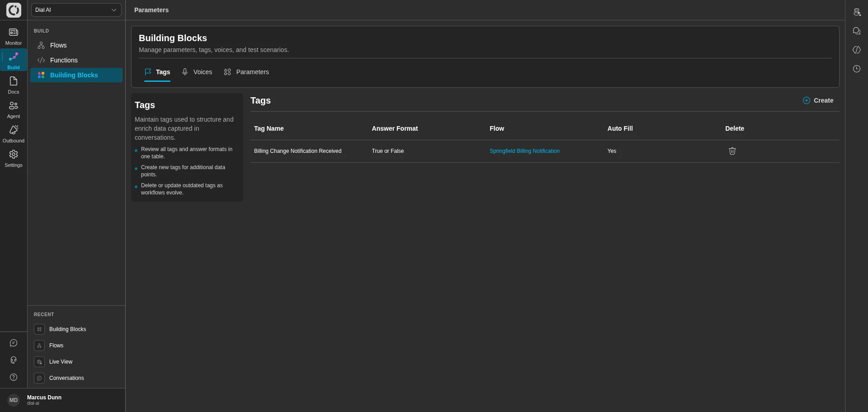The image size is (868, 412).
Task: Open Settings from the left rail
Action: (14, 159)
